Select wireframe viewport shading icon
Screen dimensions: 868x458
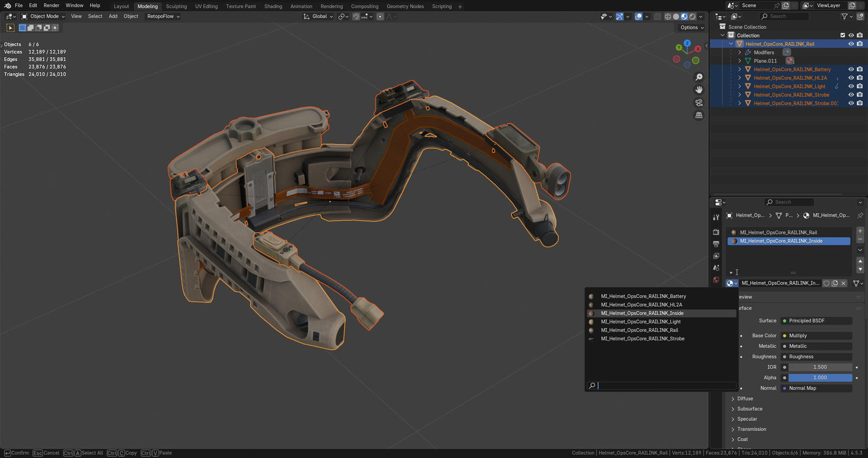pos(667,17)
